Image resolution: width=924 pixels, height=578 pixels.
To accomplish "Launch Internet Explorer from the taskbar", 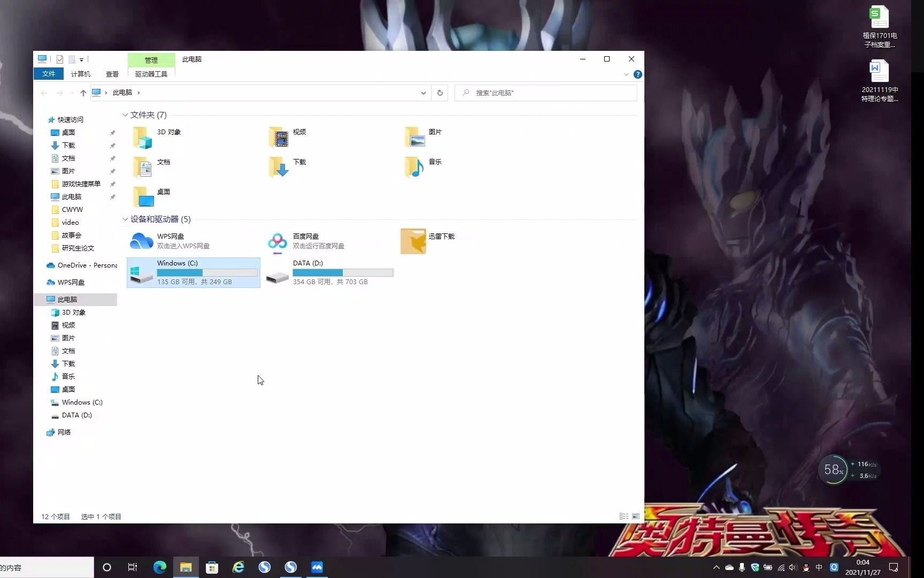I will [238, 567].
